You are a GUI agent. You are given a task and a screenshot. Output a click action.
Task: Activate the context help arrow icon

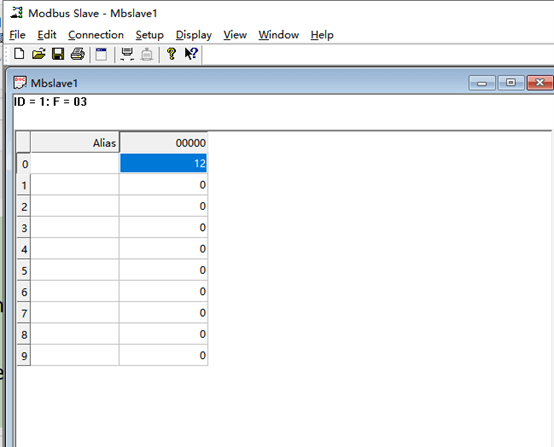coord(191,54)
